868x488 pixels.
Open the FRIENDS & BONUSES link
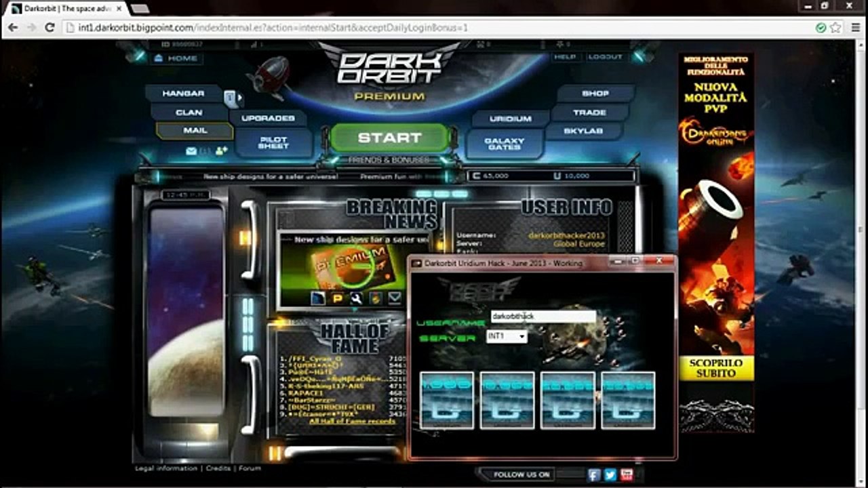point(389,160)
